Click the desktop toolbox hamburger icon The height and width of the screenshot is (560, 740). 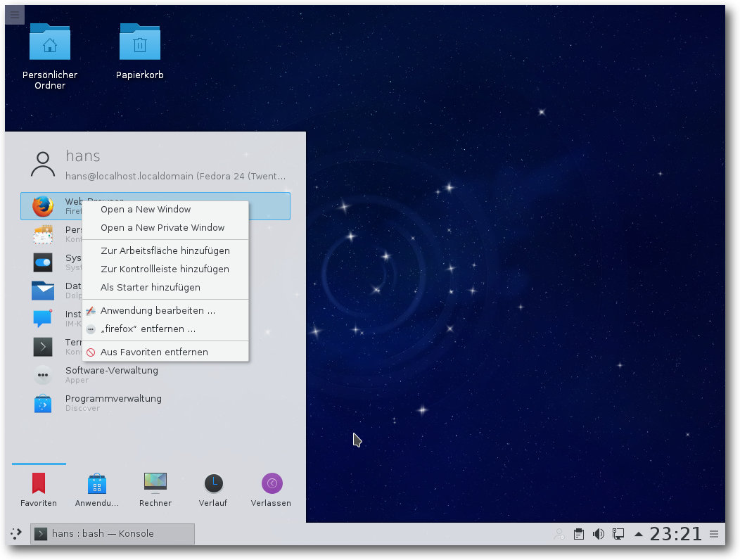coord(15,15)
